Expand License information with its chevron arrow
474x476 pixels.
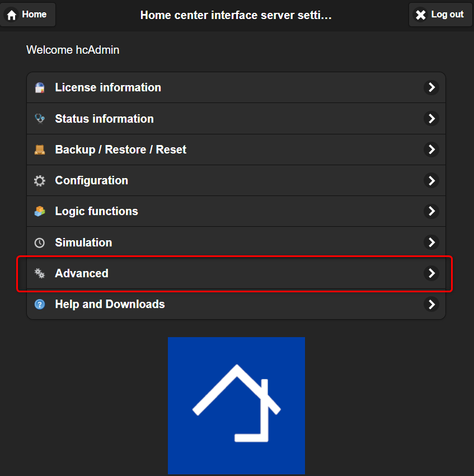click(x=431, y=87)
